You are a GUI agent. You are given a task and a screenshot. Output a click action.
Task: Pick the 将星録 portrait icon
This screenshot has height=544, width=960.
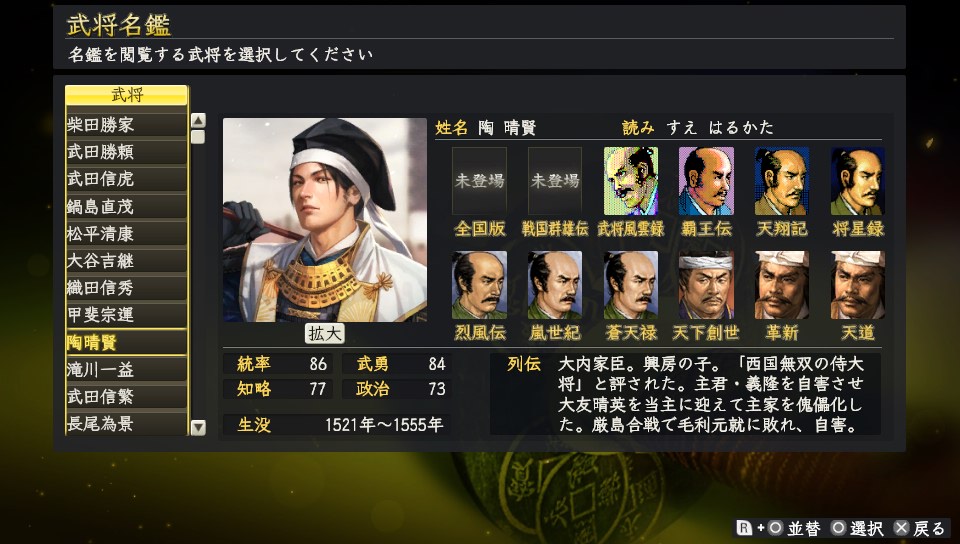pyautogui.click(x=858, y=181)
